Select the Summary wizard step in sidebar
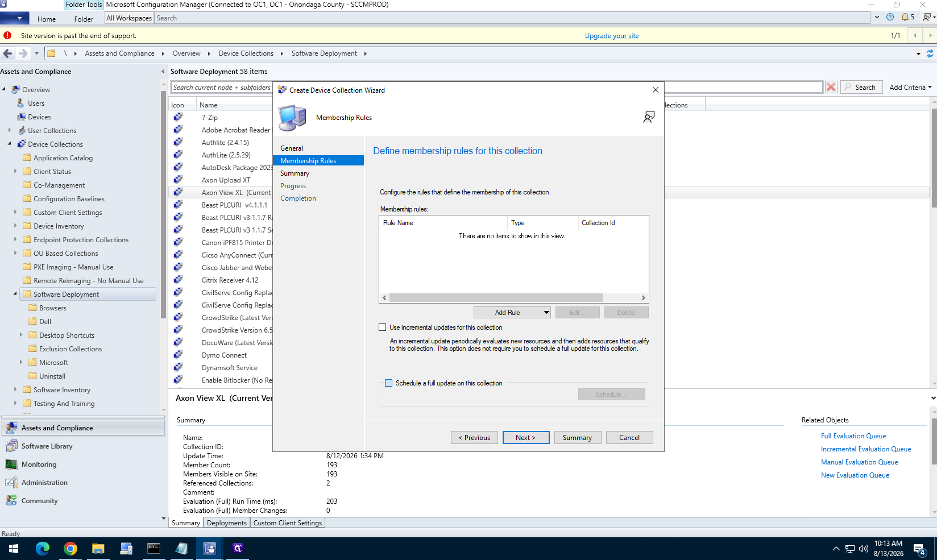 tap(295, 173)
